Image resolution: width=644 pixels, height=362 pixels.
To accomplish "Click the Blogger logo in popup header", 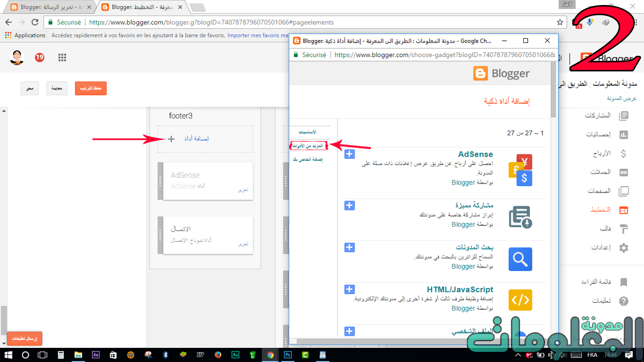I will coord(501,73).
